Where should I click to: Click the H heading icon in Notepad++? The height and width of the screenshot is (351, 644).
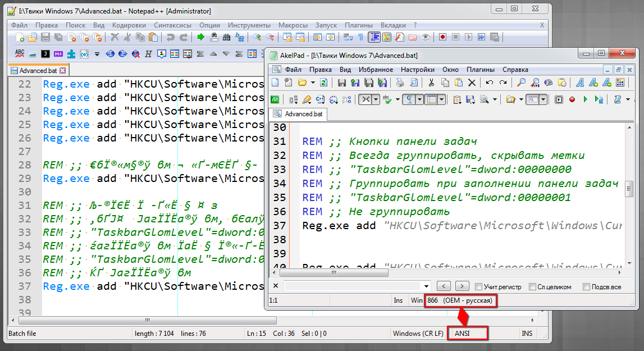click(x=148, y=54)
